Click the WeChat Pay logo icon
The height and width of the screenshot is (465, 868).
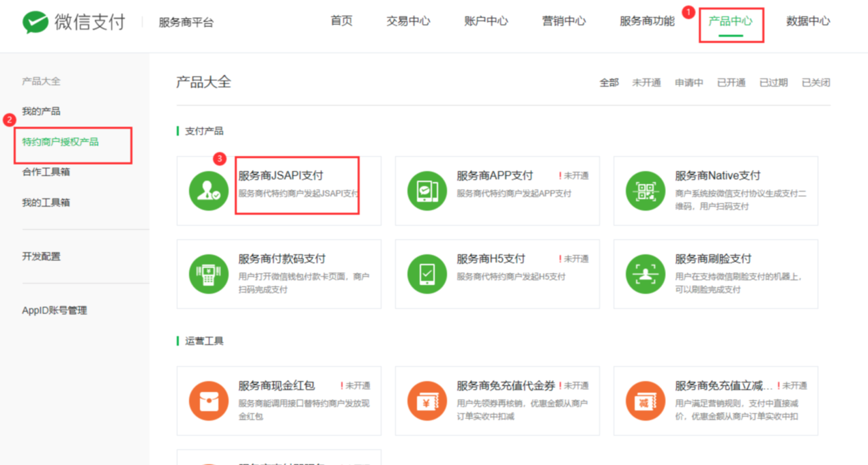35,22
